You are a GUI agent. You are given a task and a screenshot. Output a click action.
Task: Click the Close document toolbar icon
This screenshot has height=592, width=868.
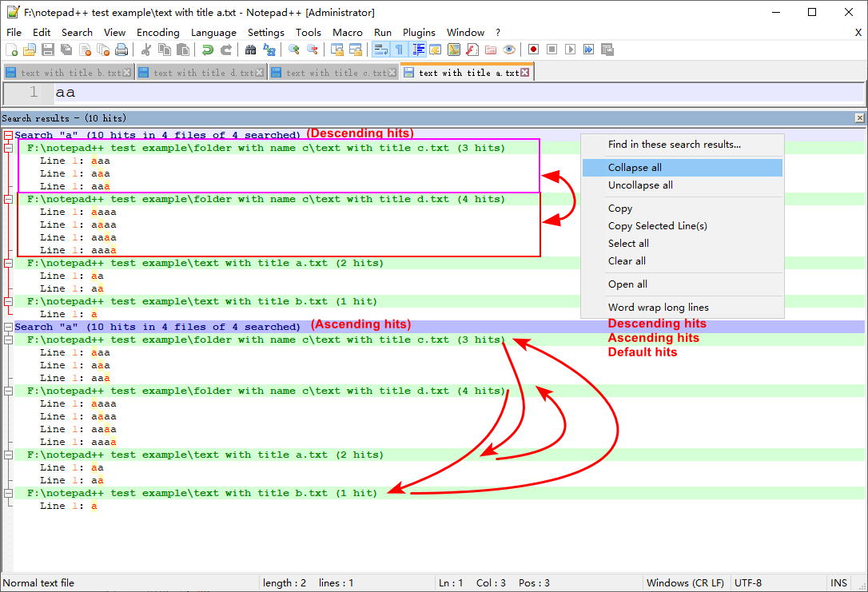point(85,50)
